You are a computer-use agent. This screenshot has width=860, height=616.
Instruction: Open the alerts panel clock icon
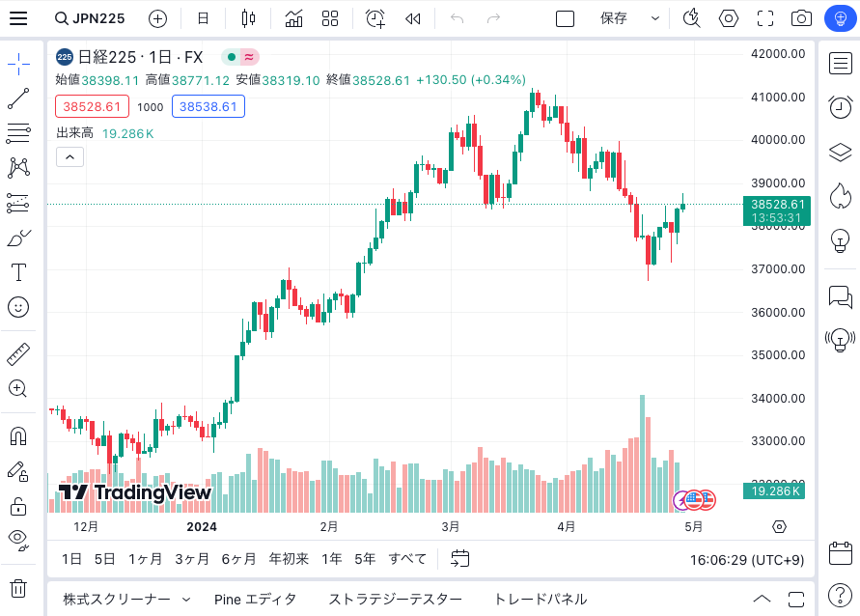(x=840, y=107)
